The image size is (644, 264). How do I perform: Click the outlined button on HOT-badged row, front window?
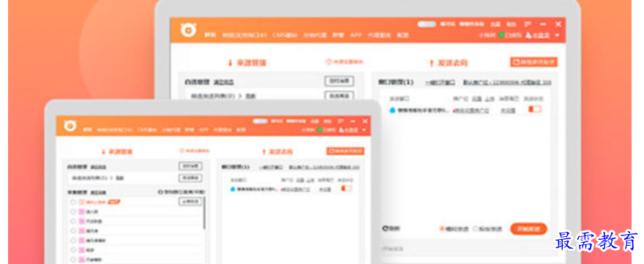tap(190, 202)
